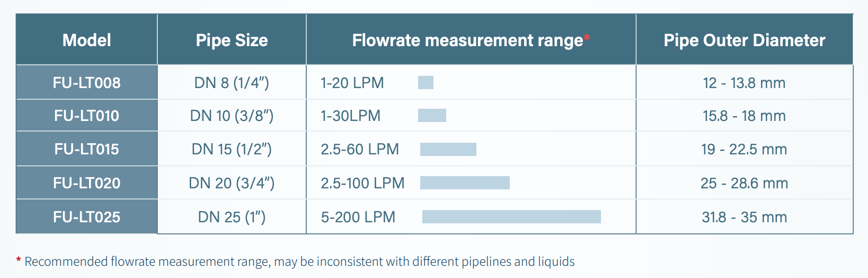Select the FU-LT008 model cell
Screen dimensions: 868x278
point(87,83)
